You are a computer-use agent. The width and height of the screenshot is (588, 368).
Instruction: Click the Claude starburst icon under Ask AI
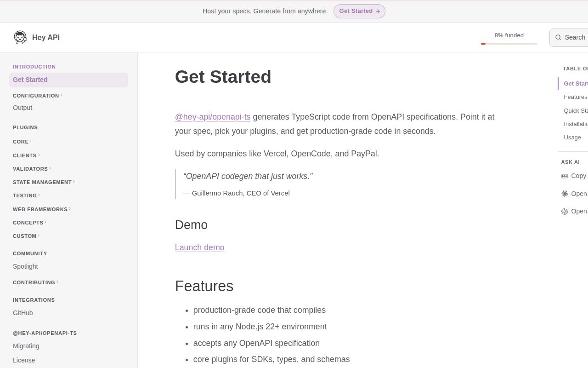point(565,194)
